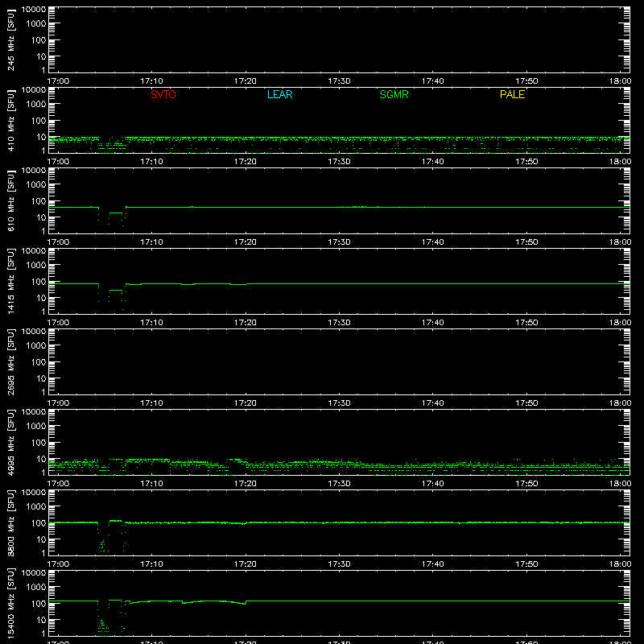Click the 1000 label on the 610 MHz axis
The width and height of the screenshot is (644, 644).
pyautogui.click(x=36, y=185)
